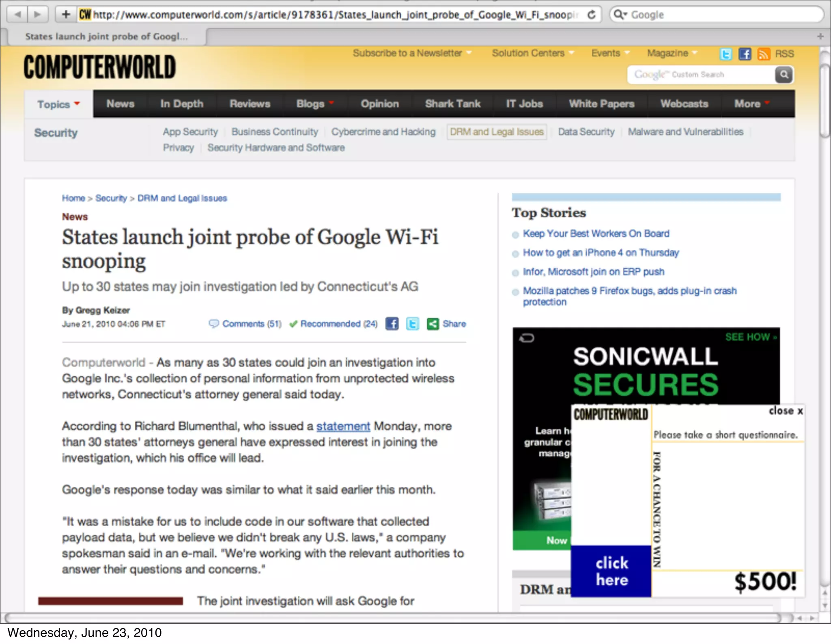This screenshot has height=644, width=831.
Task: Click the custom search magnifier button
Action: pos(784,75)
